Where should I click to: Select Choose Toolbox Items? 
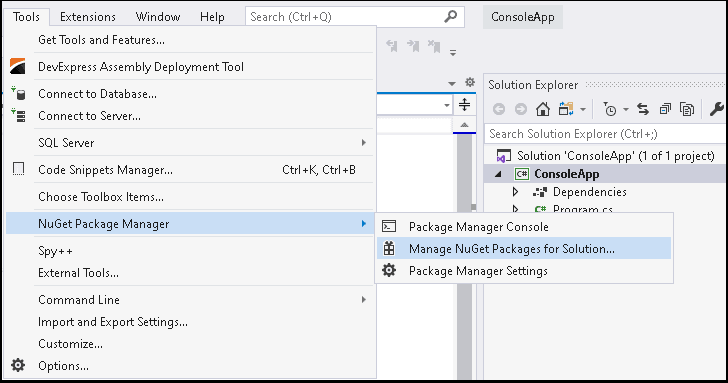190,197
